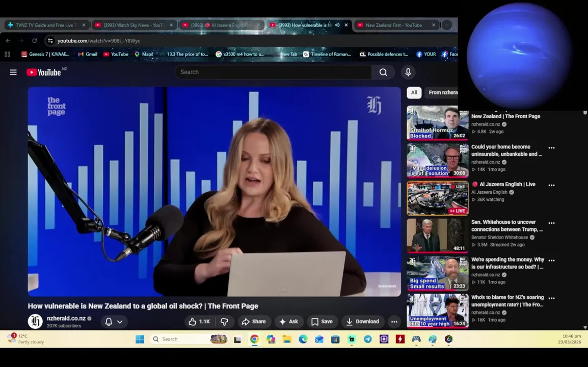Image resolution: width=588 pixels, height=367 pixels.
Task: Open more actions menu beside Download
Action: pyautogui.click(x=394, y=322)
